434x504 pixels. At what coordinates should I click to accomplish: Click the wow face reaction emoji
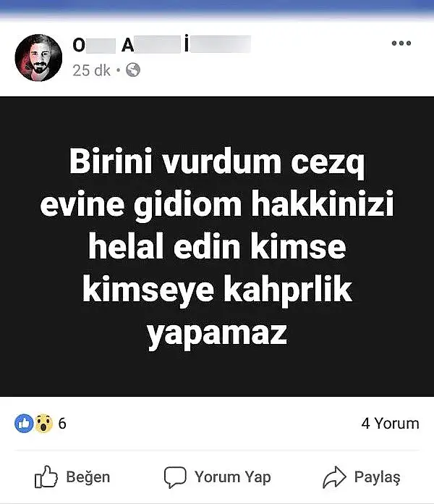pos(43,424)
